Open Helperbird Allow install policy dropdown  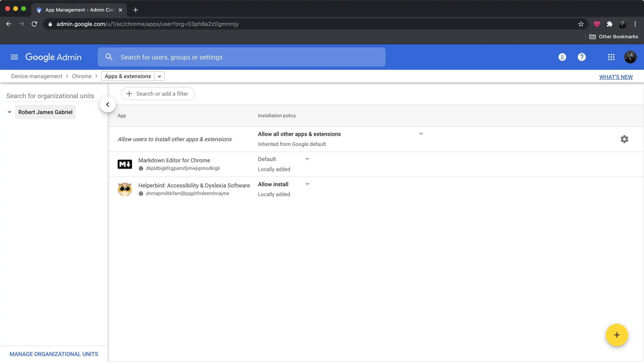pos(307,184)
